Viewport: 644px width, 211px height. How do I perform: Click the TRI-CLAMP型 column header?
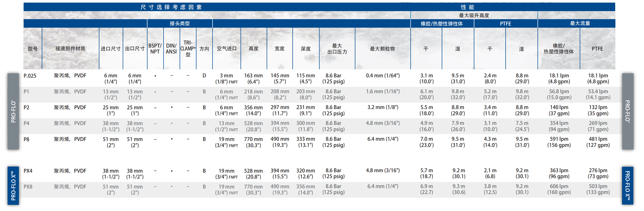pyautogui.click(x=188, y=48)
